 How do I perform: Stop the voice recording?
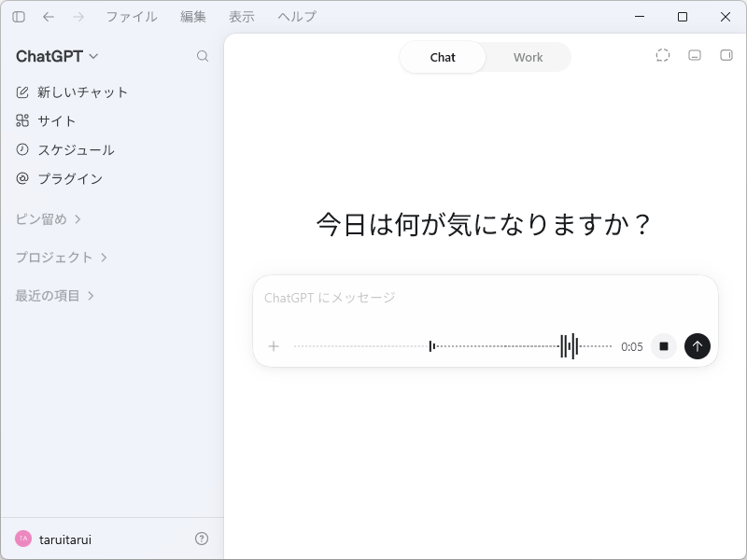(x=664, y=346)
